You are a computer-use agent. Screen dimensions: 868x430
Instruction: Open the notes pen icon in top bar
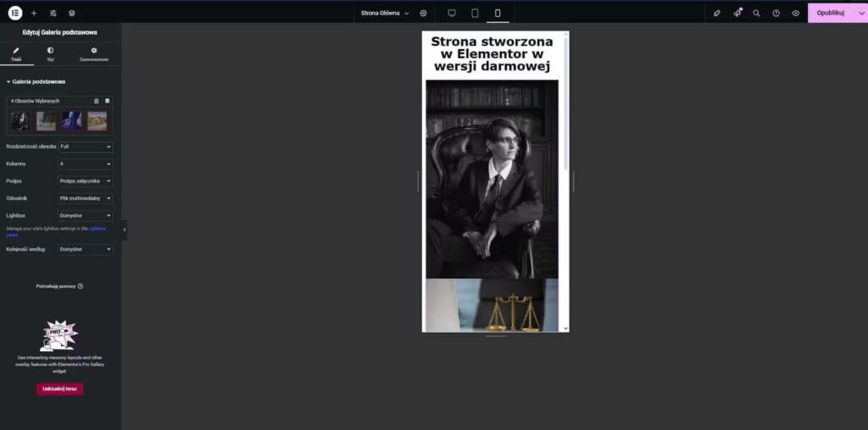point(717,13)
